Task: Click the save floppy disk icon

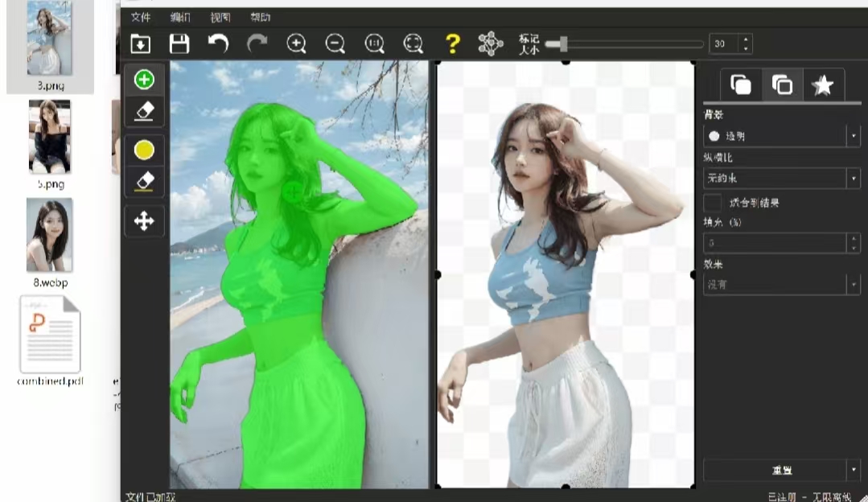Action: click(x=179, y=43)
